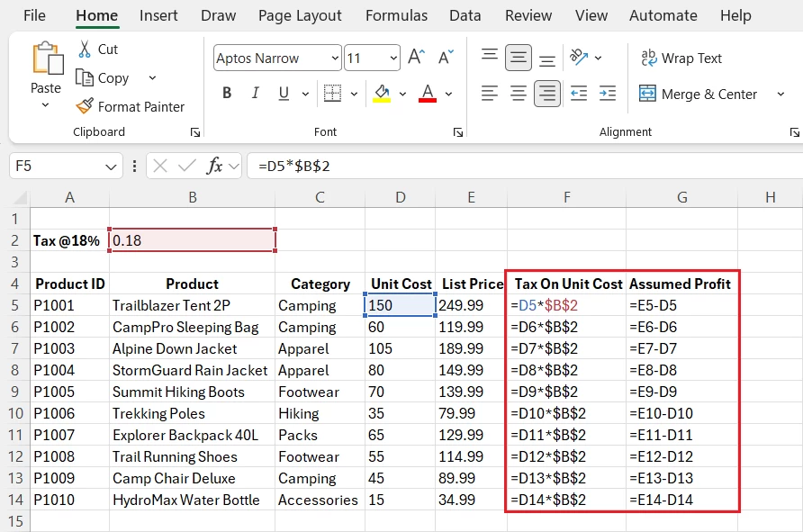This screenshot has height=532, width=803.
Task: Switch to the Review tab
Action: [528, 16]
